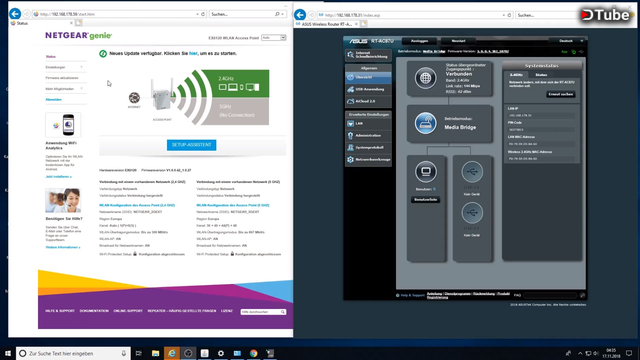Image resolution: width=640 pixels, height=360 pixels.
Task: Click the 2.4GHz connected devices icons
Action: click(239, 87)
